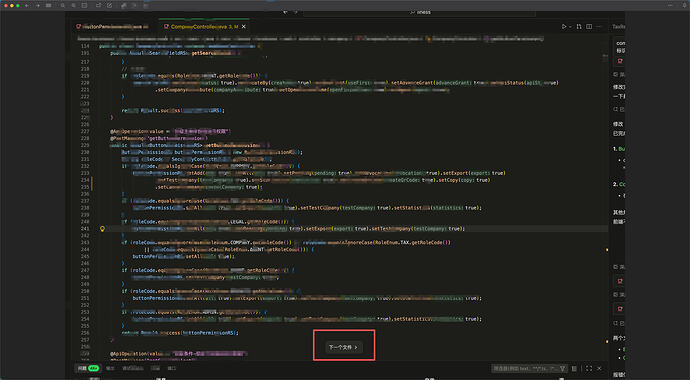Switch to the CompanyController.java tab
This screenshot has width=690, height=380.
click(204, 27)
